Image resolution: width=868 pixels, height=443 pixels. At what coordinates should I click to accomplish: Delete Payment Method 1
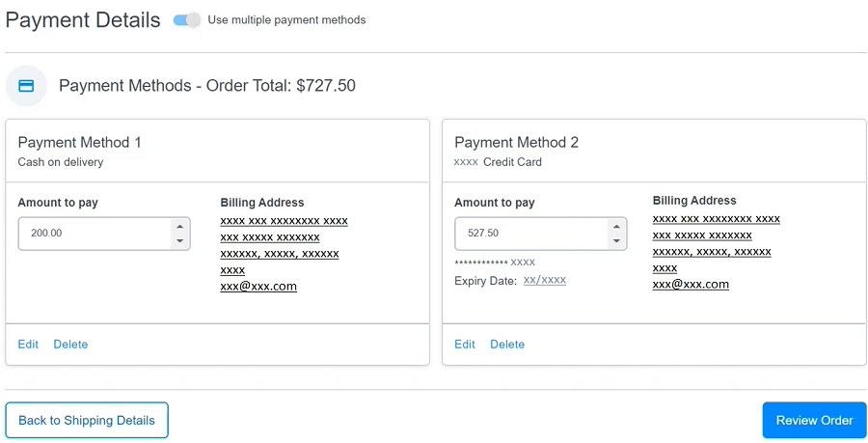(70, 345)
